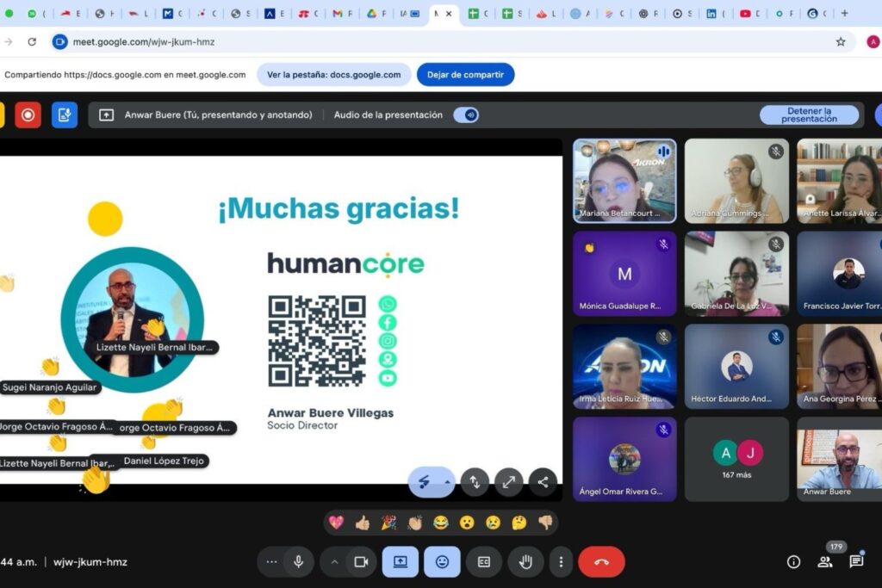End the call with the red hangup button
882x588 pixels.
coord(601,561)
